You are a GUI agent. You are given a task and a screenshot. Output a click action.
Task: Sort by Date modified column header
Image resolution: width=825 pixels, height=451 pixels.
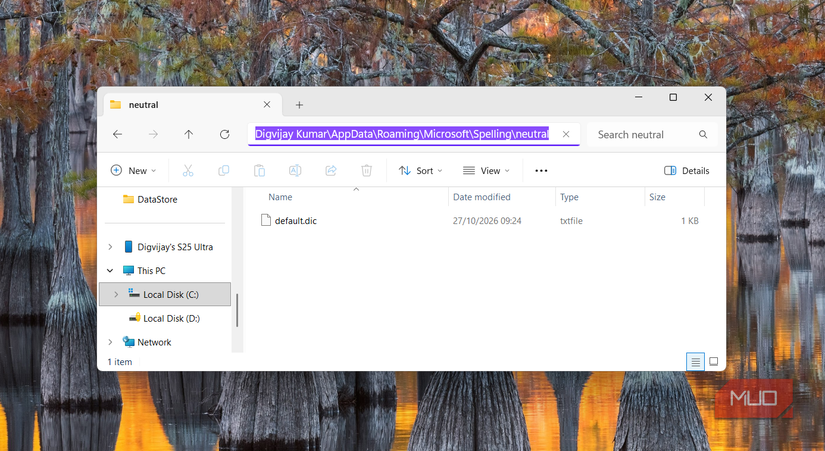tap(481, 197)
